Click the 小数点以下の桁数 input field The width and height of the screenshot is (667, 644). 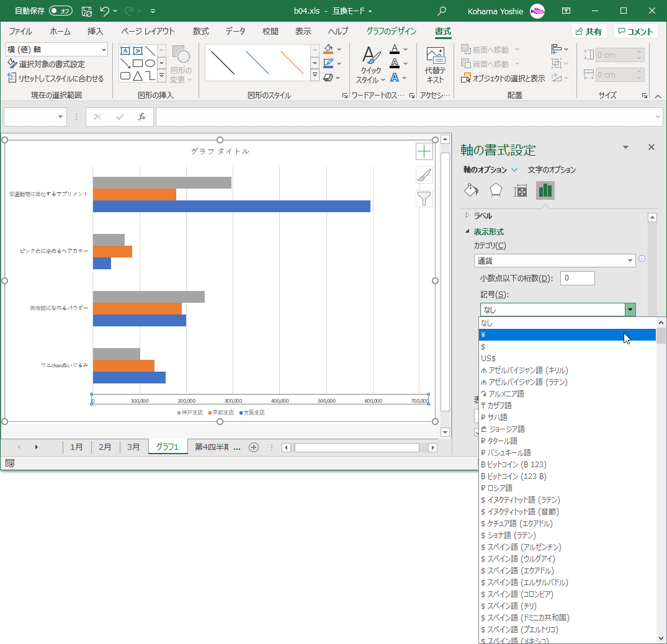pyautogui.click(x=576, y=279)
